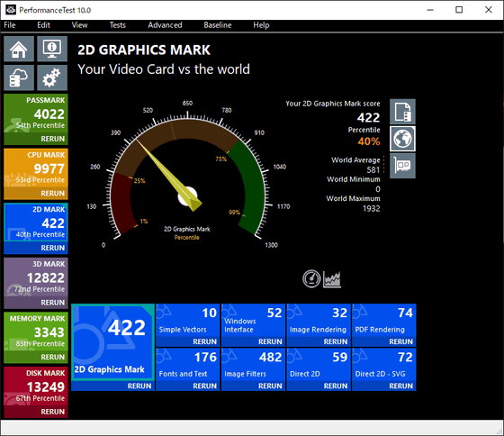Open the settings gears icon

click(x=52, y=77)
